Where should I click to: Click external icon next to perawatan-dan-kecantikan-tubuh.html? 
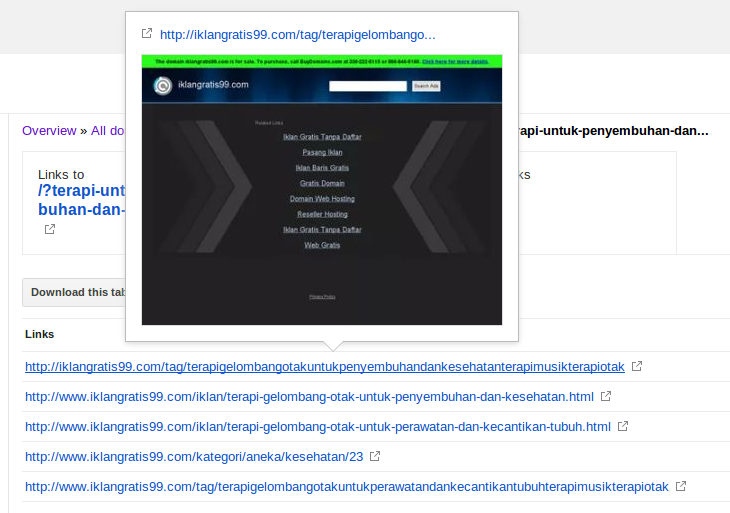click(x=623, y=426)
